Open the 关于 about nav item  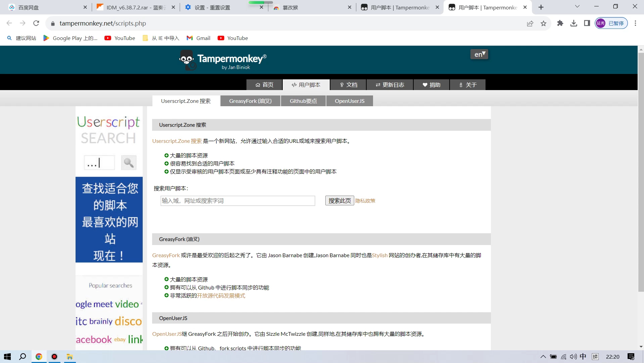pos(468,85)
